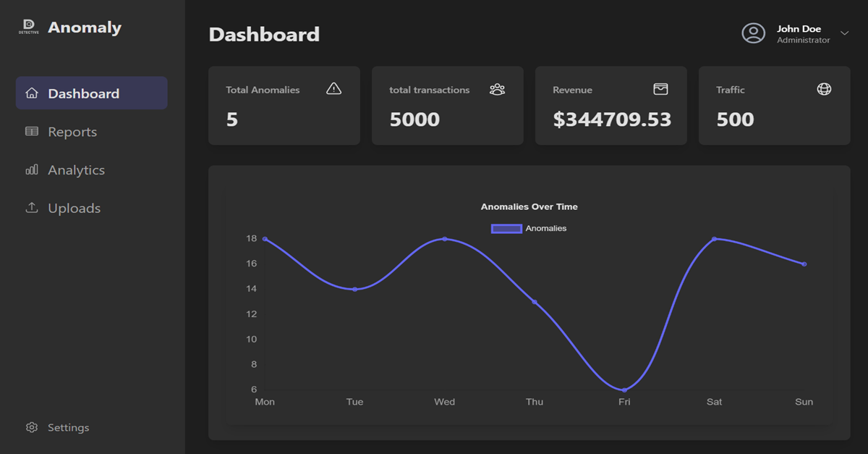
Task: Click the Dashboard home icon
Action: [x=32, y=93]
